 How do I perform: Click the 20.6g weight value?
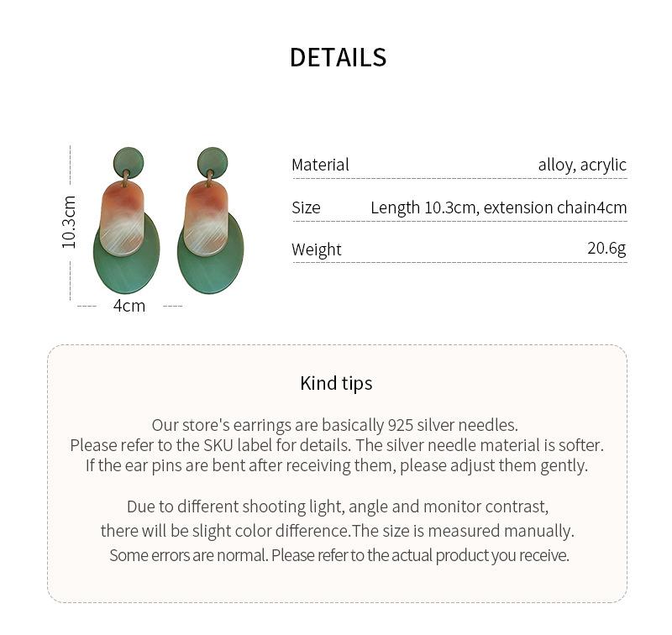606,248
